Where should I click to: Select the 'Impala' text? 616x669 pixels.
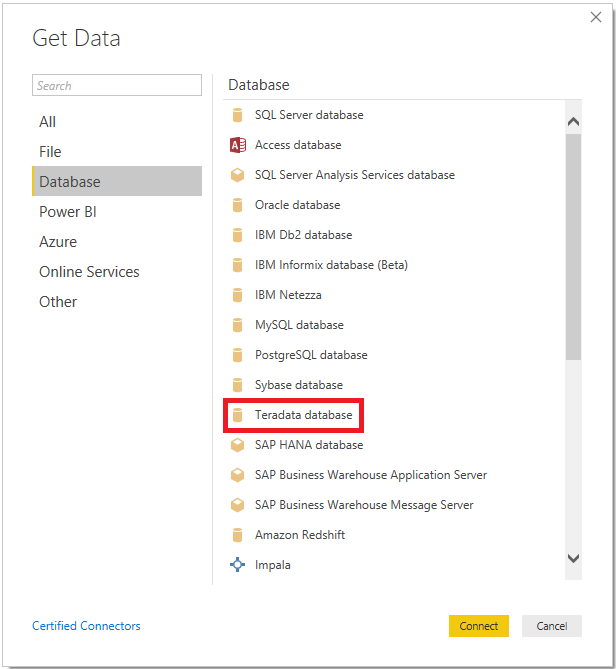click(273, 565)
